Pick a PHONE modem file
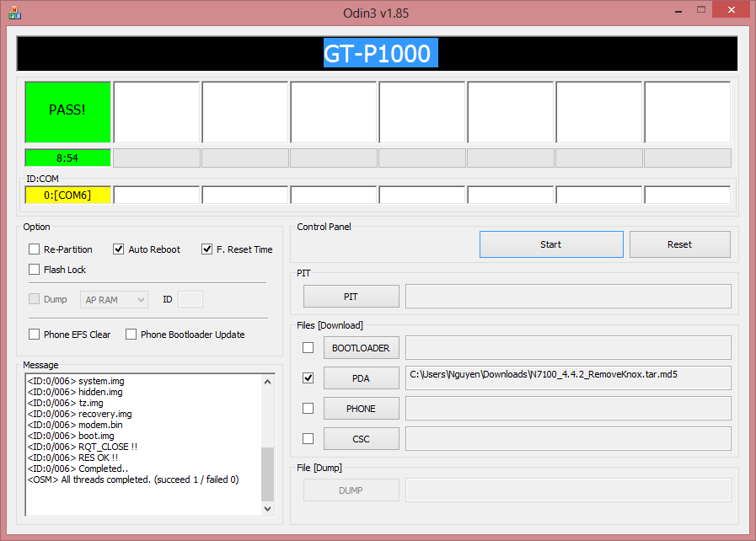 tap(361, 409)
